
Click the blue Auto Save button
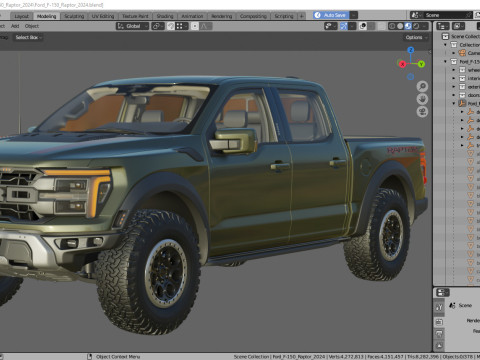coord(331,15)
